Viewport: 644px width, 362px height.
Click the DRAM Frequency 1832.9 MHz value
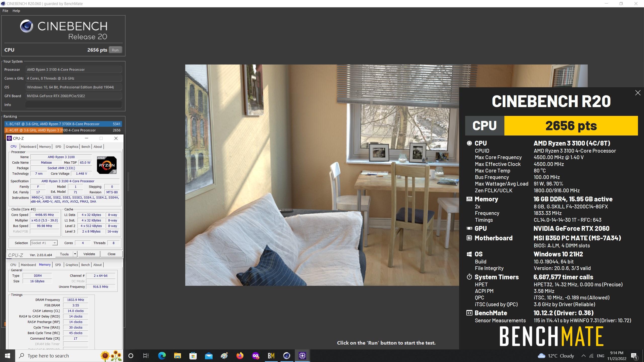[x=75, y=300]
